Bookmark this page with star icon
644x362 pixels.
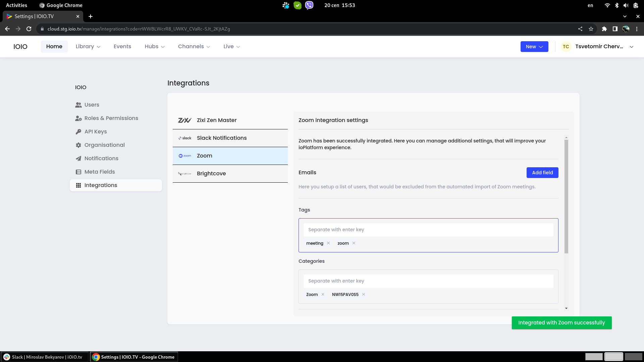click(591, 29)
